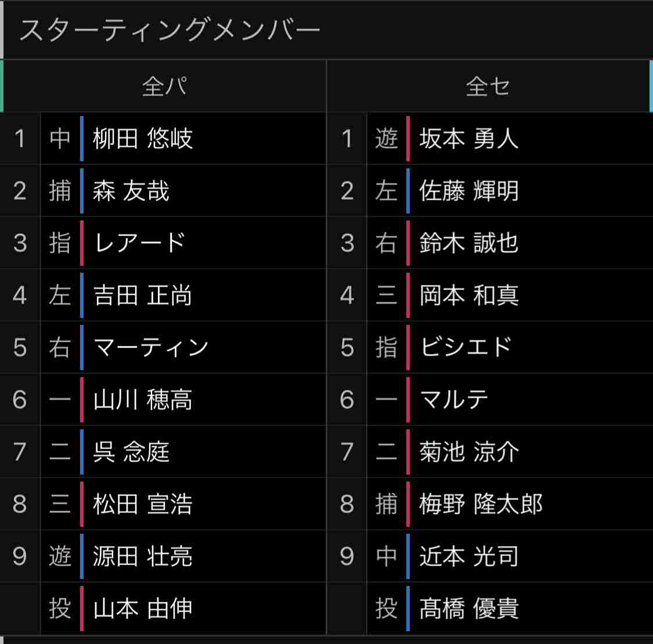The width and height of the screenshot is (653, 644).
Task: Tap 佐藤 輝明 in Central lineup
Action: pos(469,191)
